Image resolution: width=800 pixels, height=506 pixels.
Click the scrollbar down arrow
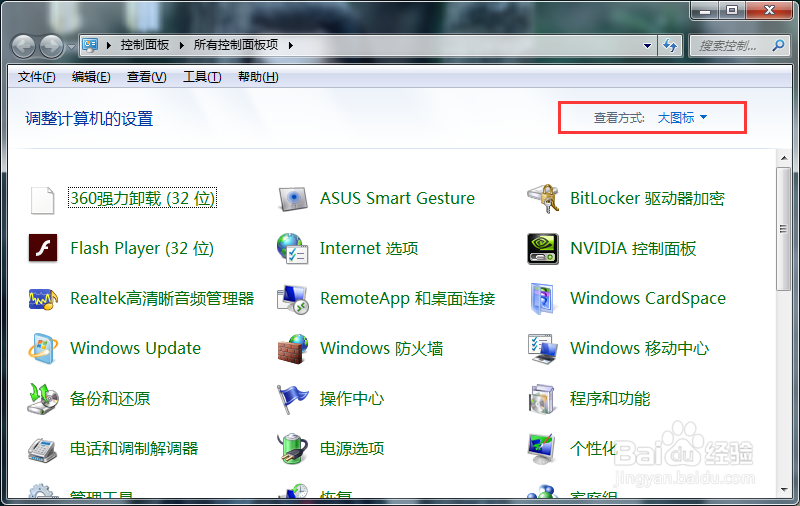pyautogui.click(x=784, y=490)
